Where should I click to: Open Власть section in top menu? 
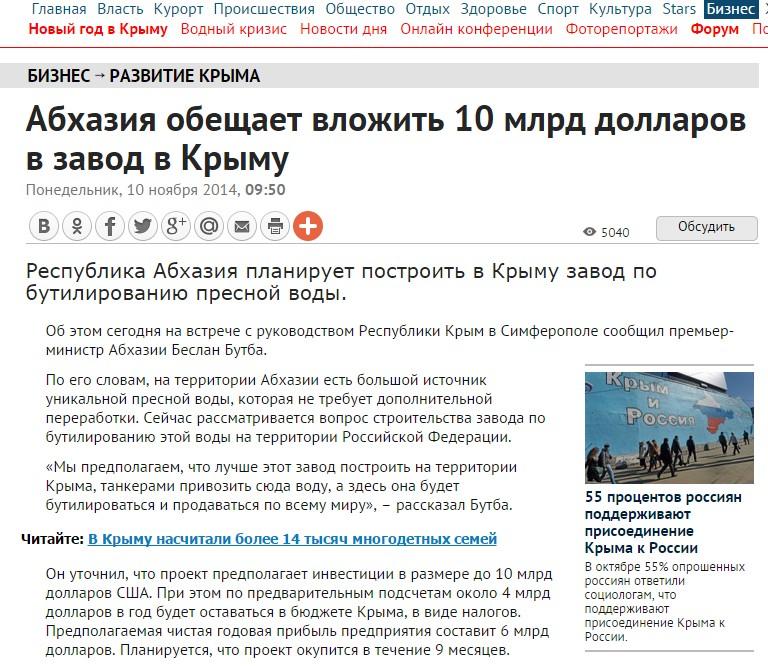pyautogui.click(x=120, y=9)
